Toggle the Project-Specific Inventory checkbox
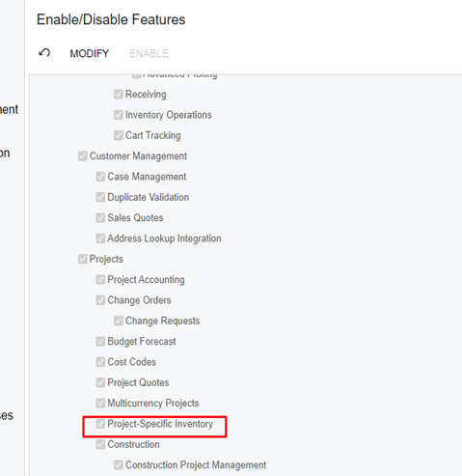462x476 pixels. [100, 424]
